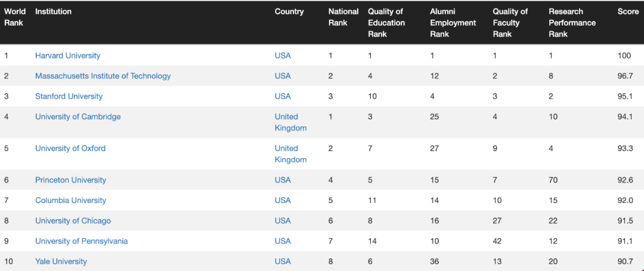644x271 pixels.
Task: Click the USA link in Harvard row
Action: pyautogui.click(x=283, y=56)
